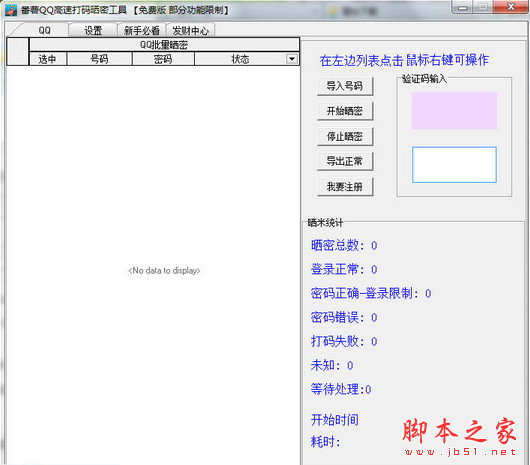Image resolution: width=530 pixels, height=465 pixels.
Task: Sort by the 号码 column header
Action: pos(99,59)
